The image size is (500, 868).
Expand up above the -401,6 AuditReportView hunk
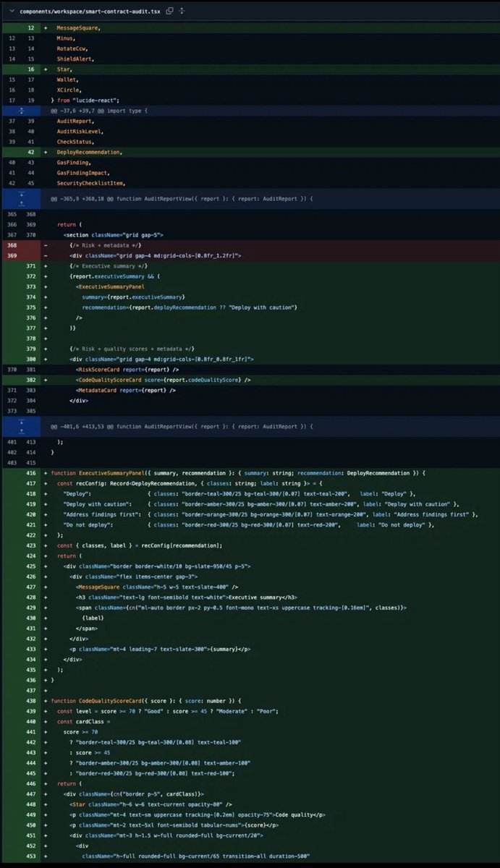(20, 431)
